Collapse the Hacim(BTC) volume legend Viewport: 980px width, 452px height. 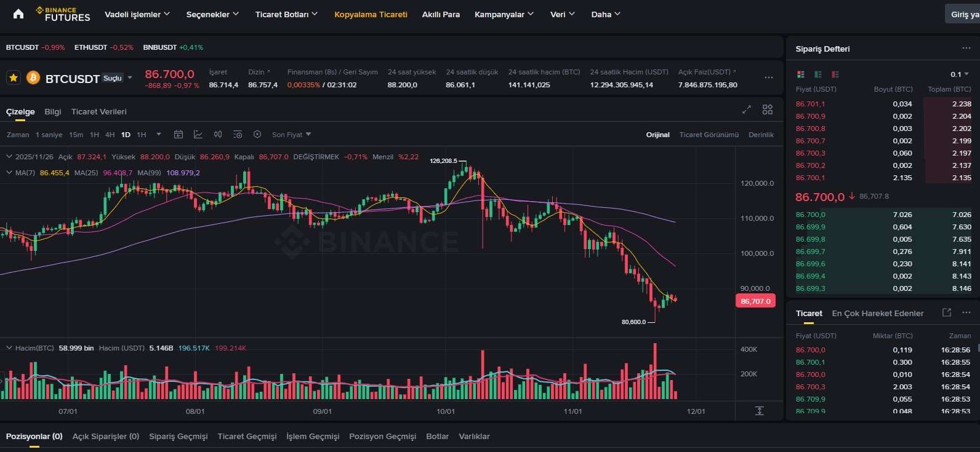9,348
